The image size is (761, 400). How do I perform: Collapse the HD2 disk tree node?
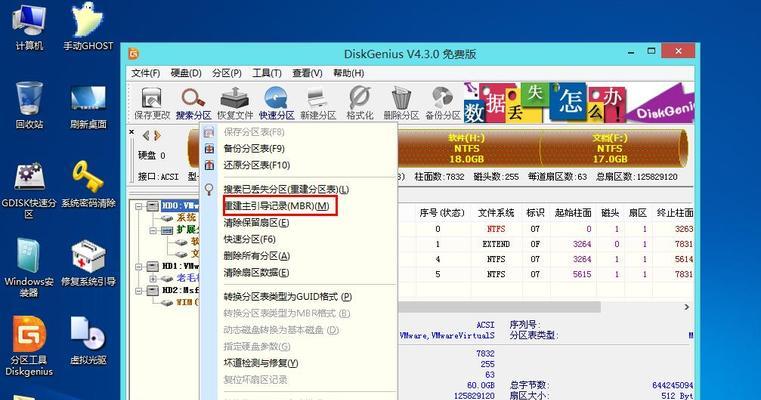[139, 290]
